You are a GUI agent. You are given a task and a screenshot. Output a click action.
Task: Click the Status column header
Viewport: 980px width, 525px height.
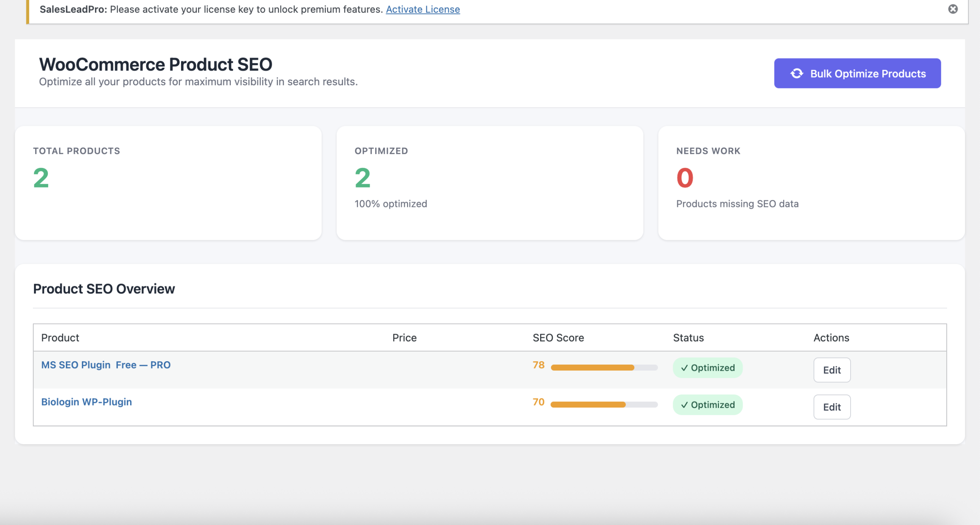688,338
